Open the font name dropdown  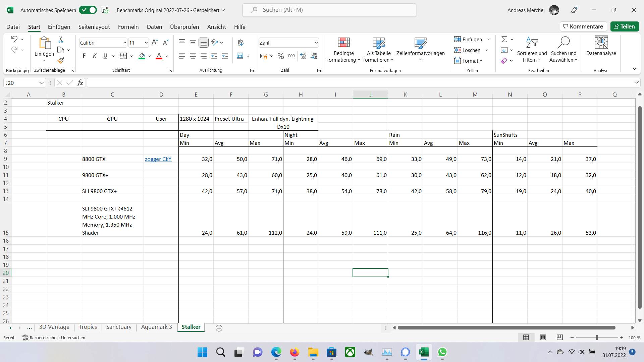click(125, 43)
